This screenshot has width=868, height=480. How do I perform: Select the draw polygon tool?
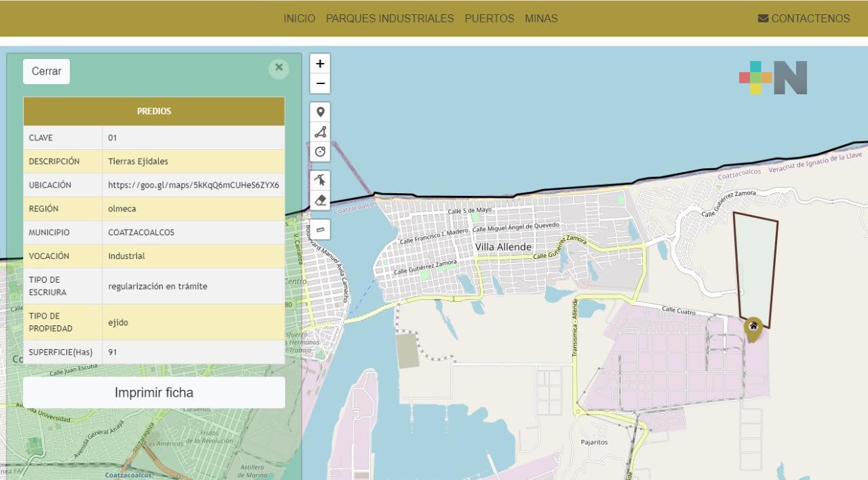pos(320,132)
